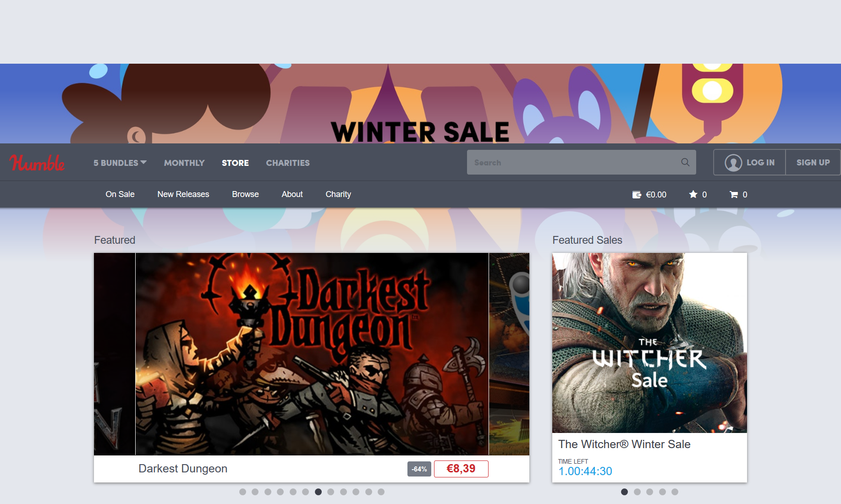Open The Witcher Sale image

[649, 343]
